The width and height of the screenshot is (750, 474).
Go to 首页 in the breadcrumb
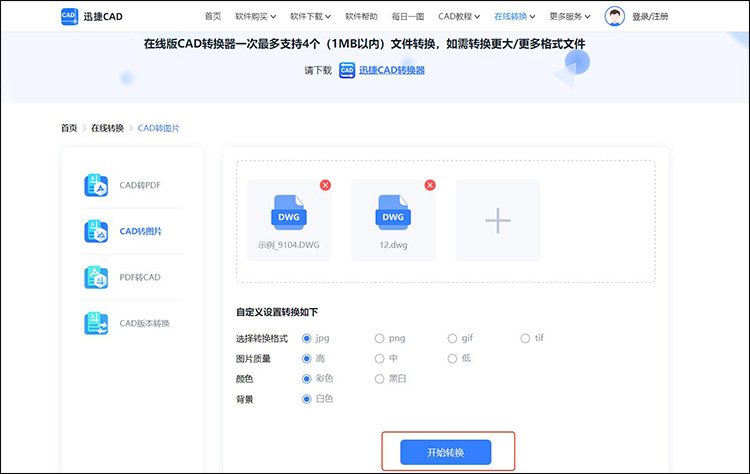[69, 128]
